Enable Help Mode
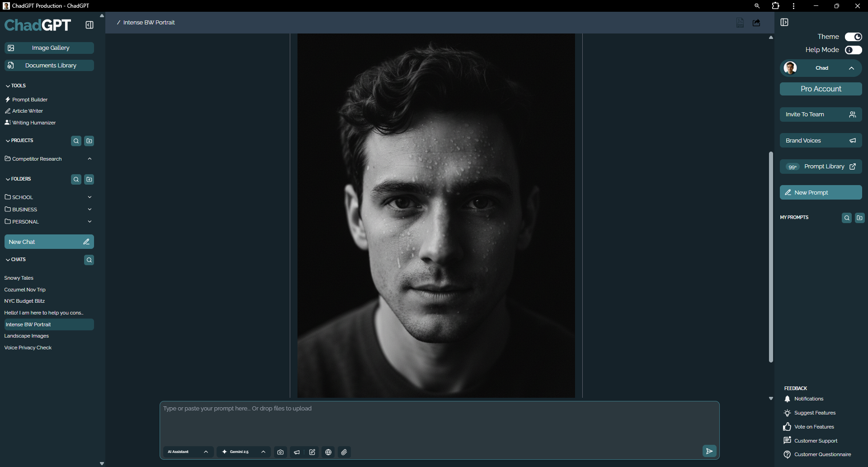The height and width of the screenshot is (467, 868). tap(854, 50)
